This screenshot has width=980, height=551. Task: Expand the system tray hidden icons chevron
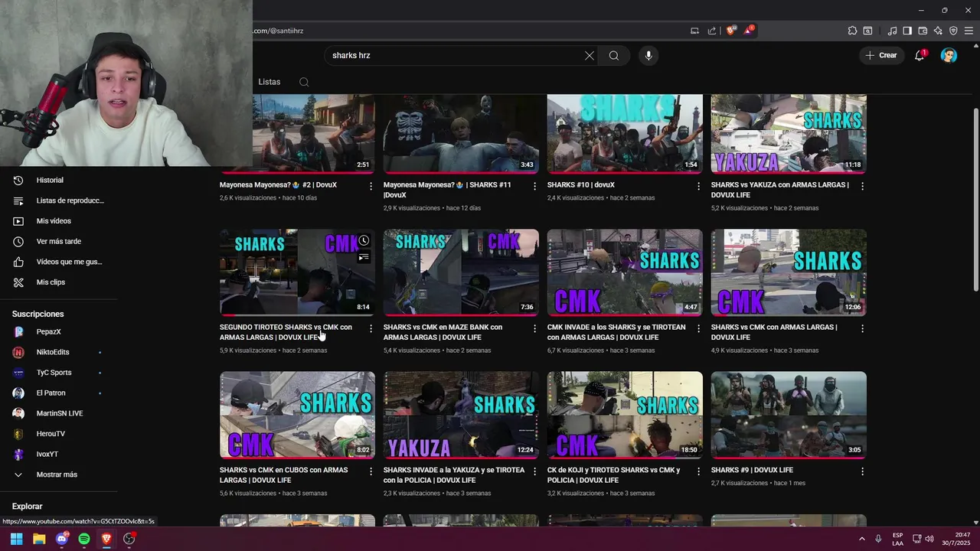click(862, 539)
